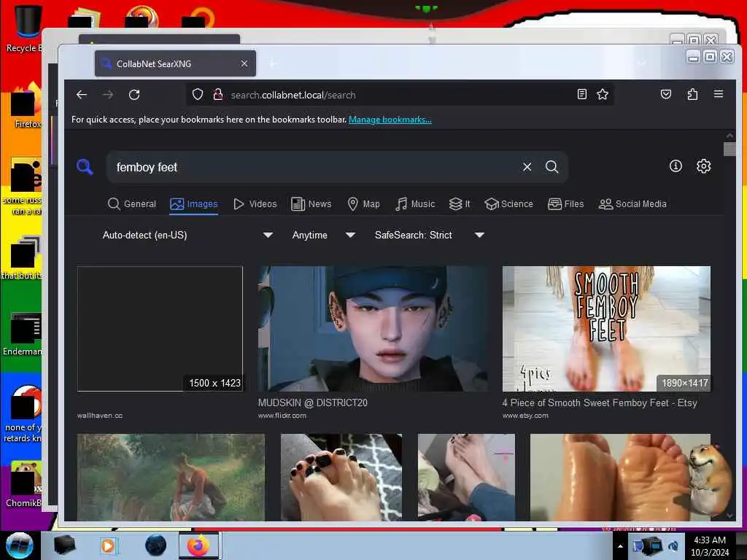Viewport: 747px width, 560px height.
Task: Open the Extensions puzzle icon
Action: pyautogui.click(x=692, y=94)
